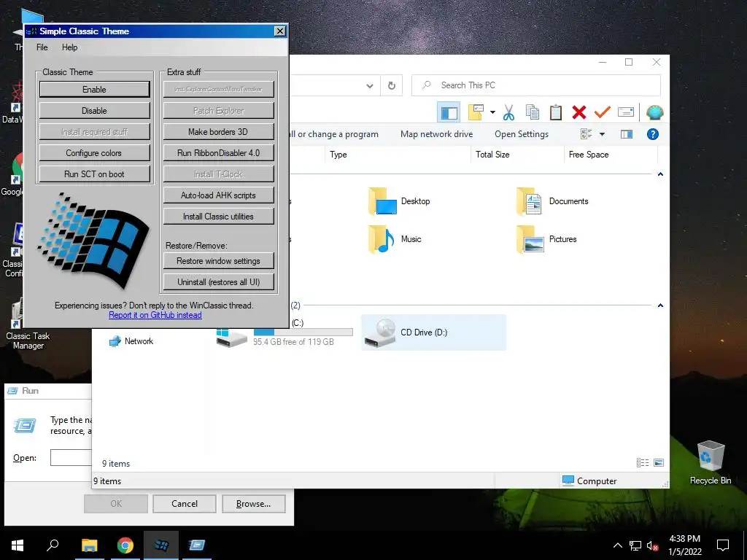Image resolution: width=747 pixels, height=560 pixels.
Task: Select the Documents folder
Action: 553,201
